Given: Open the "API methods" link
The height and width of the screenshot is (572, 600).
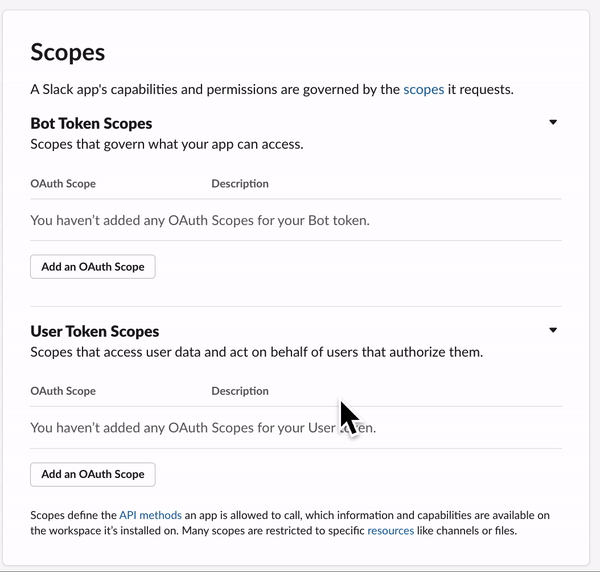Looking at the screenshot, I should (150, 515).
